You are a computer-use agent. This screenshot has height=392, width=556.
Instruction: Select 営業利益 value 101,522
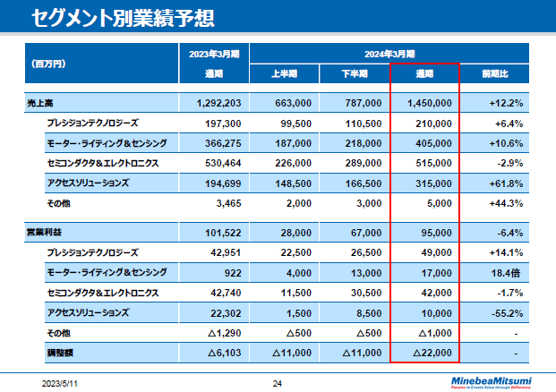[223, 233]
